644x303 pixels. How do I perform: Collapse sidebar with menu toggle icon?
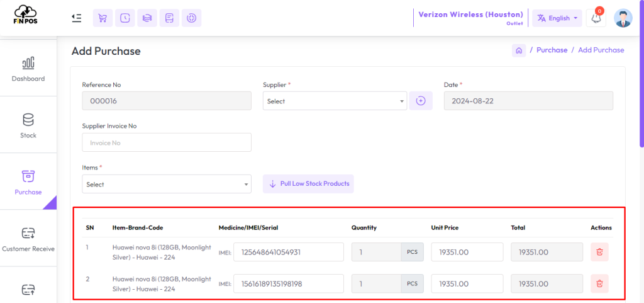coord(76,18)
